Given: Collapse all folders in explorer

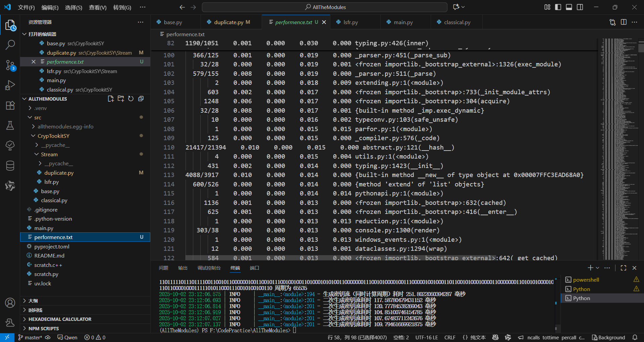Looking at the screenshot, I should click(141, 99).
